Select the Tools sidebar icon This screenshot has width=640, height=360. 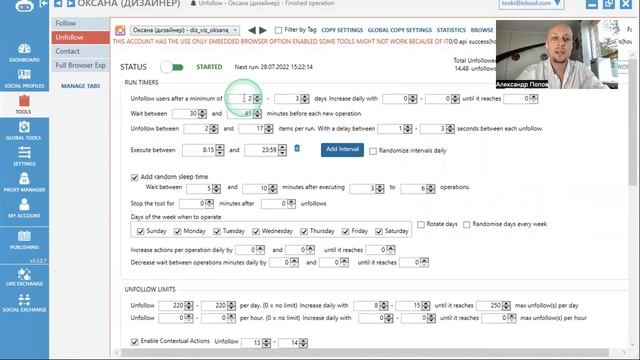click(24, 104)
